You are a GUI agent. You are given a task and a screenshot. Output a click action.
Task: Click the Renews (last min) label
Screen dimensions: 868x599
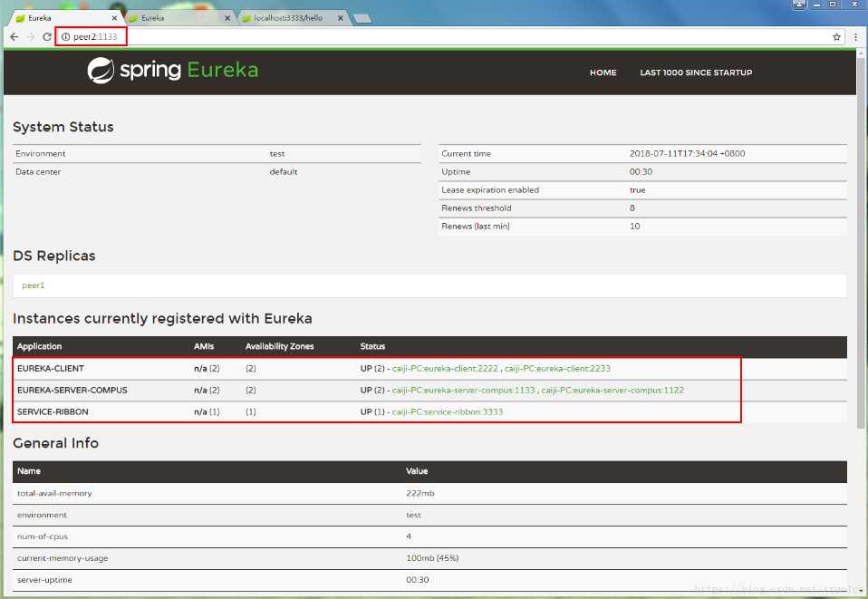tap(476, 227)
